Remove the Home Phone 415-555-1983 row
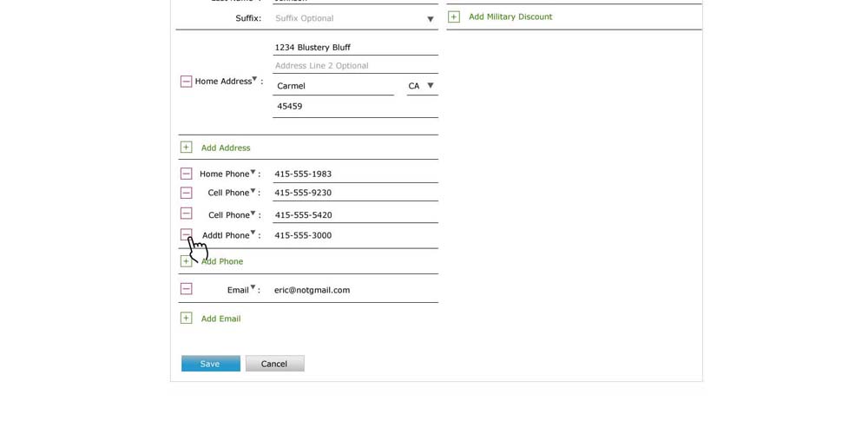 (186, 174)
